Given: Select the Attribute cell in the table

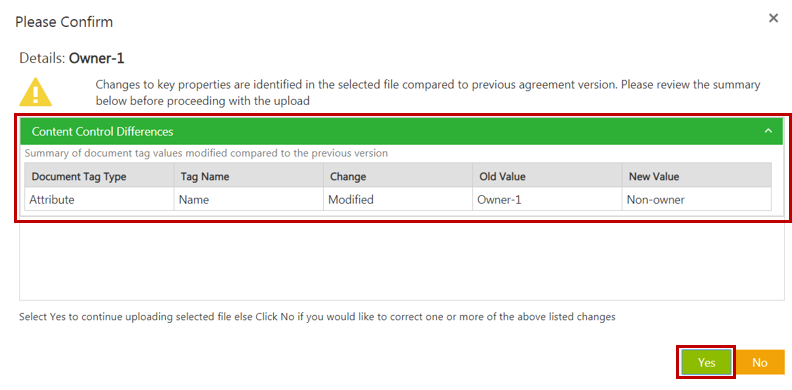Looking at the screenshot, I should [99, 200].
